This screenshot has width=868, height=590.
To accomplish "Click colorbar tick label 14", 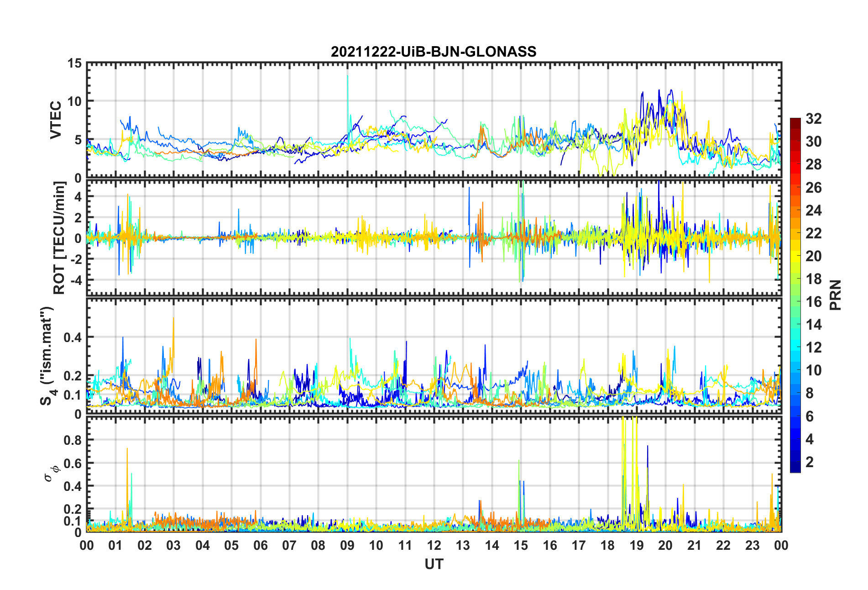I will [814, 325].
